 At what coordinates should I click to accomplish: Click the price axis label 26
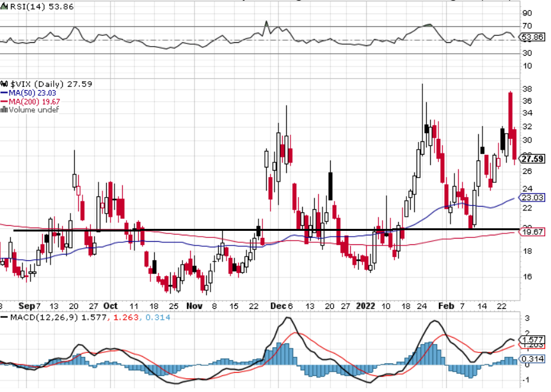tap(527, 171)
